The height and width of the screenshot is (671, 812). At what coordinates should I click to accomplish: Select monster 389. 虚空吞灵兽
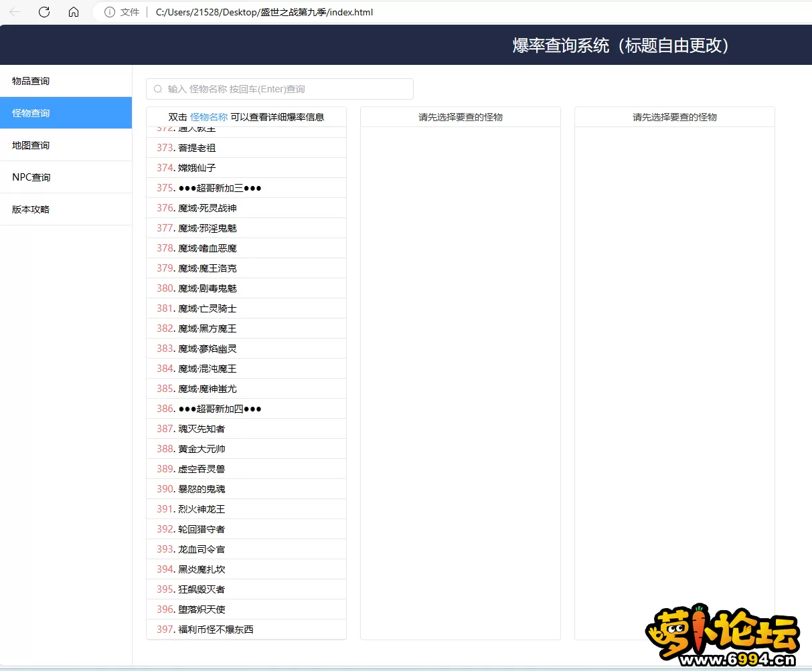click(246, 469)
